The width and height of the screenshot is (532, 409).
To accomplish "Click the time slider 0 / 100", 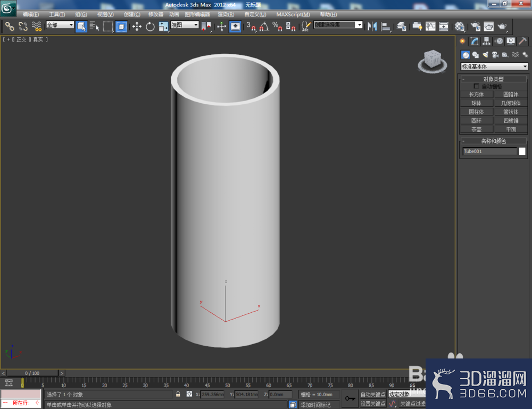I will click(x=32, y=373).
